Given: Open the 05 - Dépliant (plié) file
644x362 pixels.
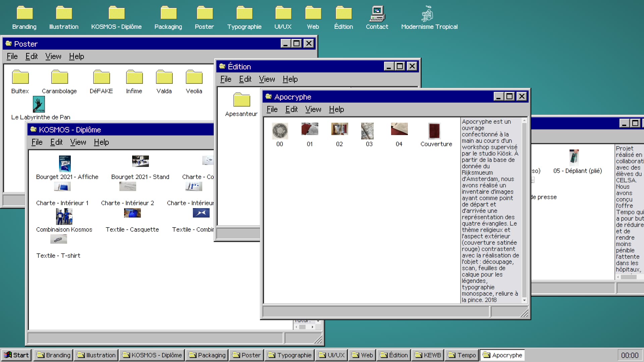Looking at the screenshot, I should [574, 157].
